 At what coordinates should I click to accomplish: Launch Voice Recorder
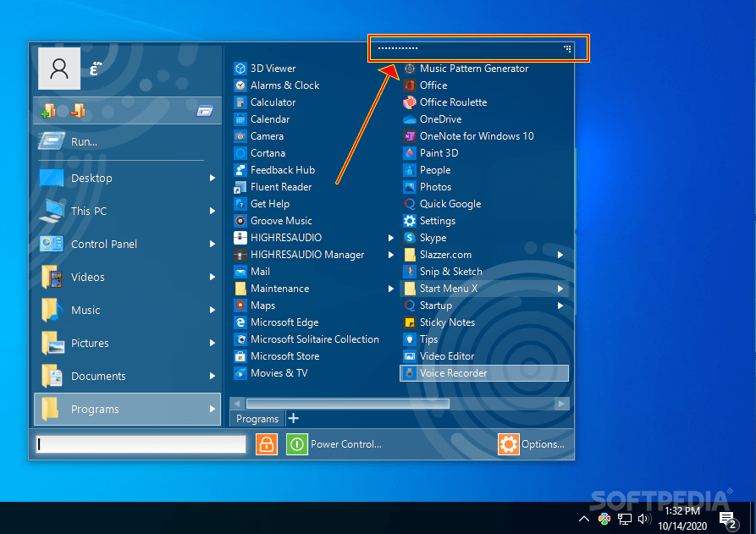coord(484,373)
